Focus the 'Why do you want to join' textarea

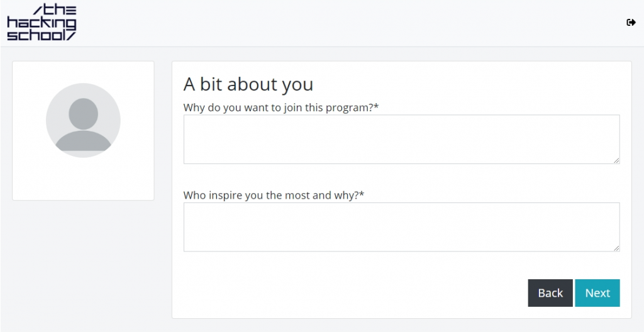click(x=401, y=140)
